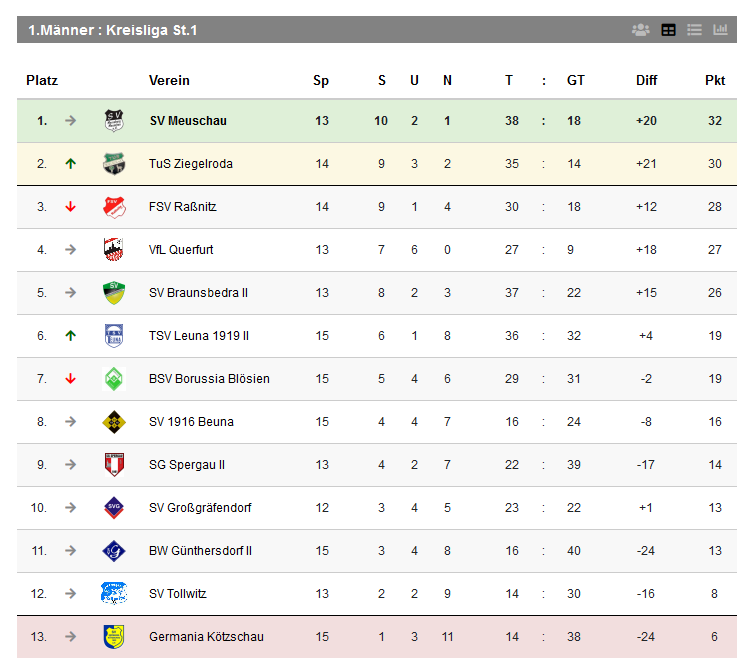
Task: Open the team squad view icon
Action: pyautogui.click(x=640, y=30)
